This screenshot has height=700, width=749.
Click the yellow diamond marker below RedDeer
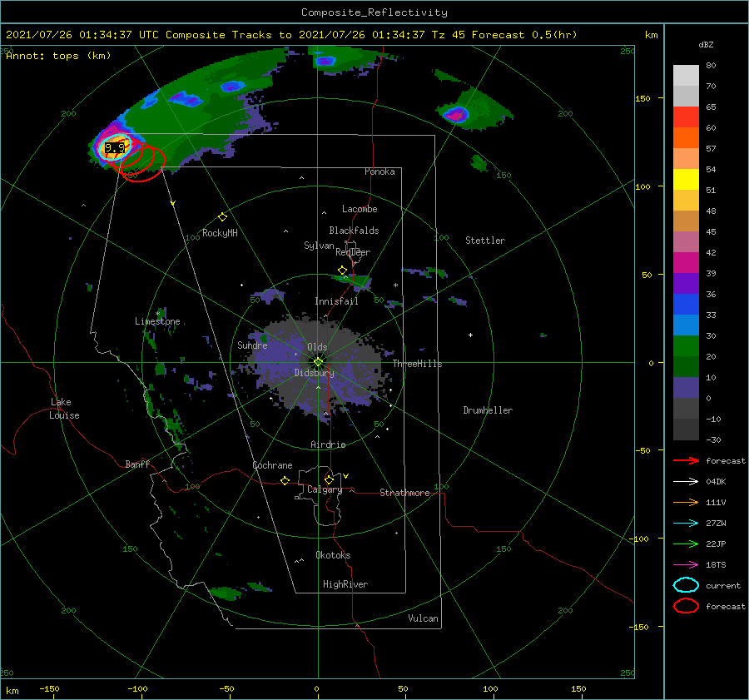point(343,271)
